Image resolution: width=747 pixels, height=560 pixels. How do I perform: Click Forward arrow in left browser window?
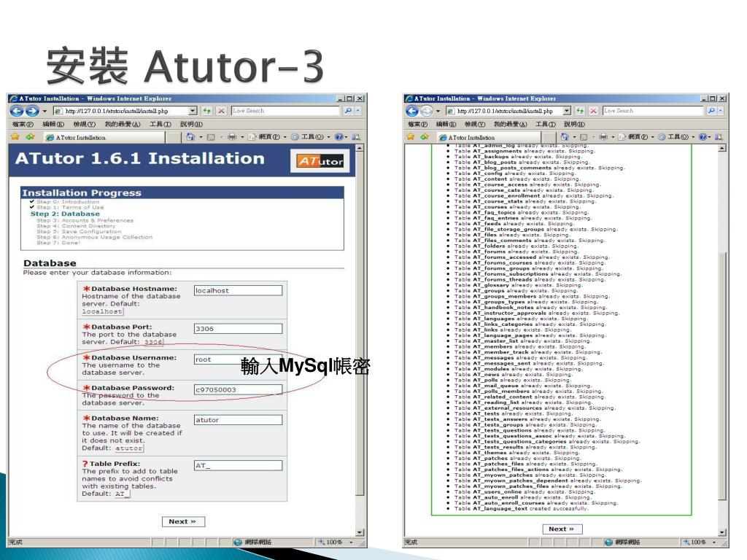pyautogui.click(x=32, y=111)
